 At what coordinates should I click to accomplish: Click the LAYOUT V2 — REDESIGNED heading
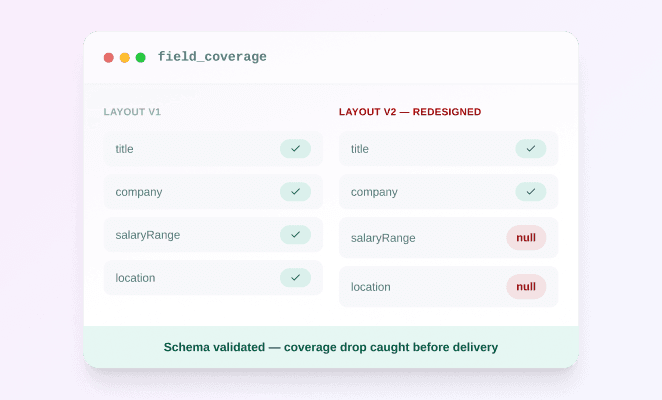coord(410,112)
